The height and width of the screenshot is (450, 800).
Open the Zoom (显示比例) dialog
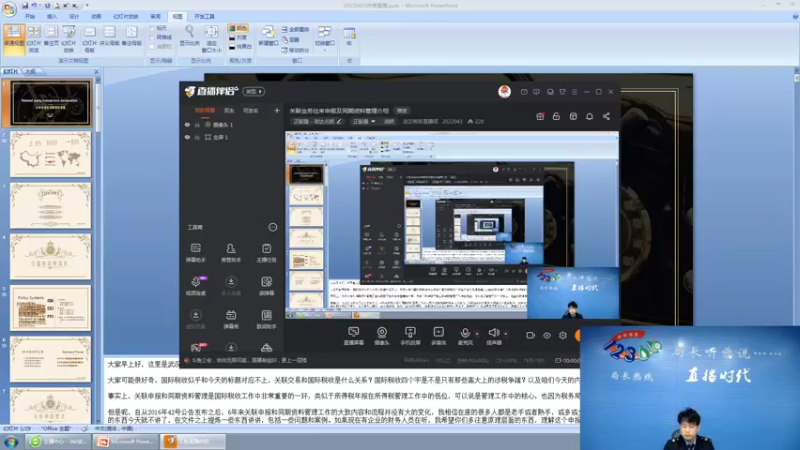[189, 36]
